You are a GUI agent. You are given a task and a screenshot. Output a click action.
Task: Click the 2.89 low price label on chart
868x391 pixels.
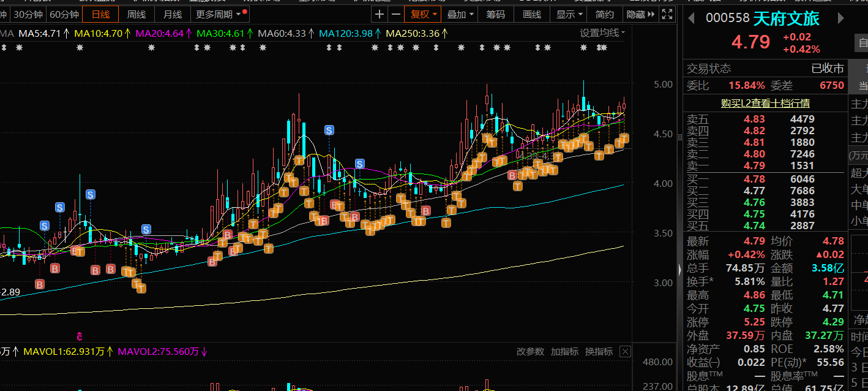(10, 292)
